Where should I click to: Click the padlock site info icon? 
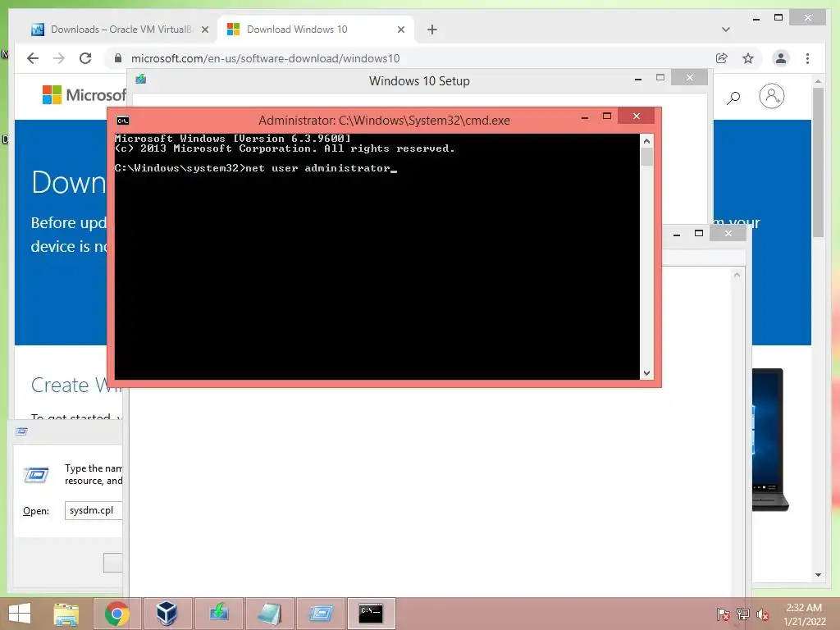(x=118, y=58)
